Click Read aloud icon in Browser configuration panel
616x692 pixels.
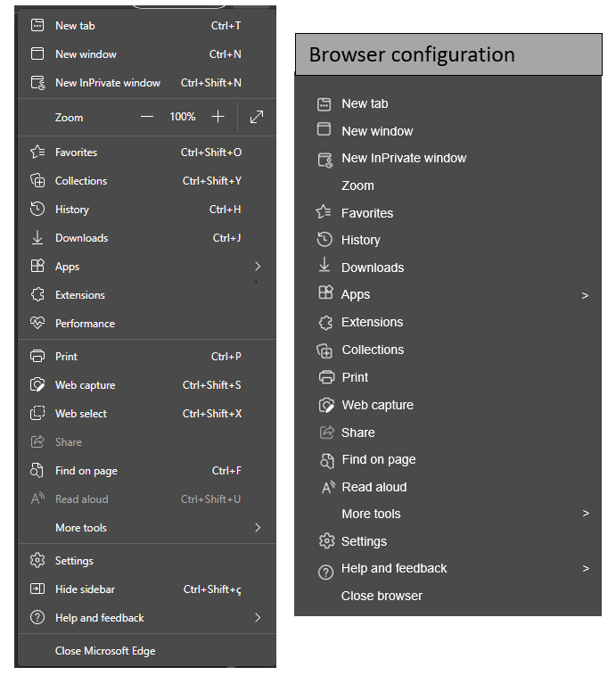pos(328,487)
